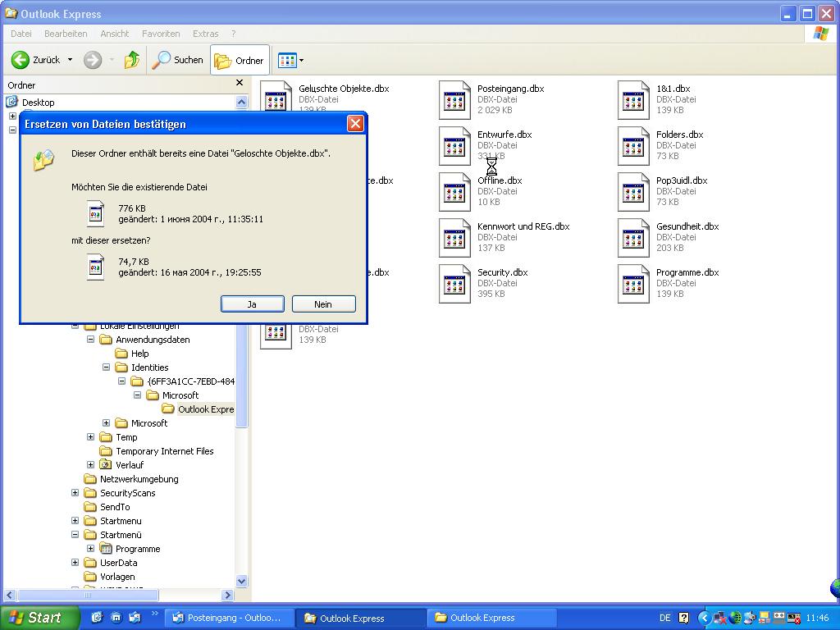Click the folder tree scroll-down arrow
The height and width of the screenshot is (630, 840).
click(x=242, y=582)
